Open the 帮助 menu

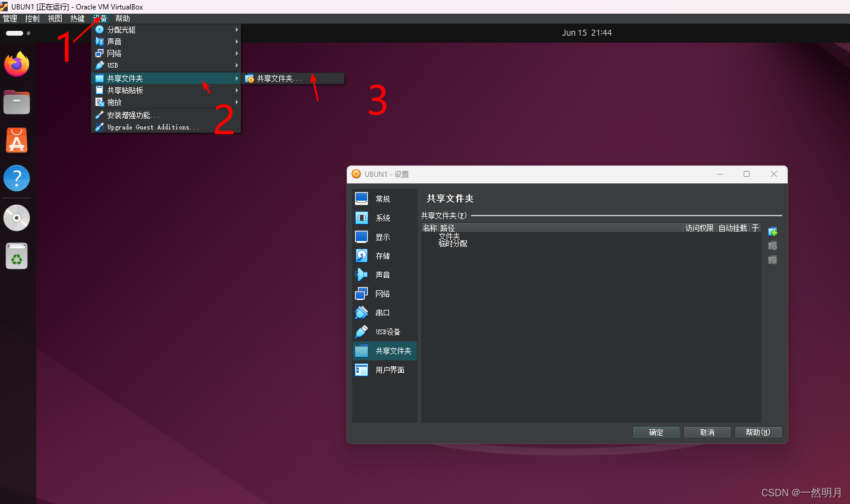(123, 18)
